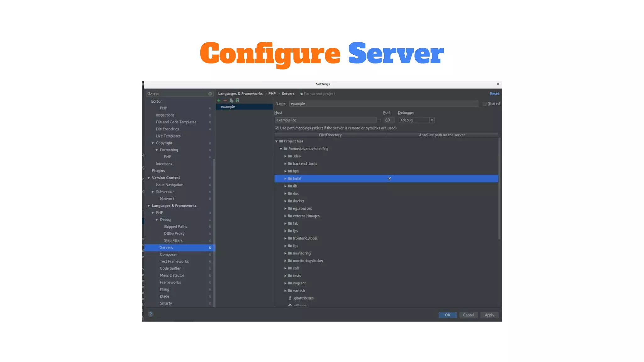Open Mess Detector settings
644x362 pixels.
tap(172, 275)
